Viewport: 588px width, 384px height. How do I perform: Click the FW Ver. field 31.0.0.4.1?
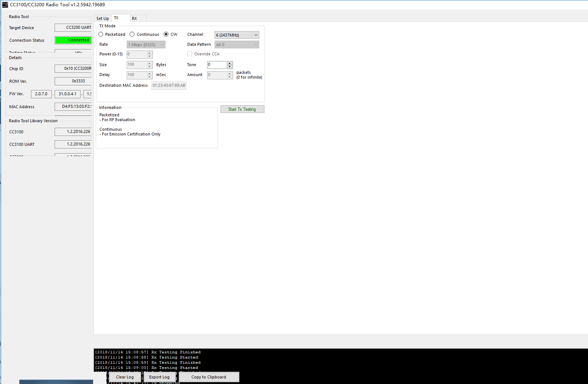[68, 94]
